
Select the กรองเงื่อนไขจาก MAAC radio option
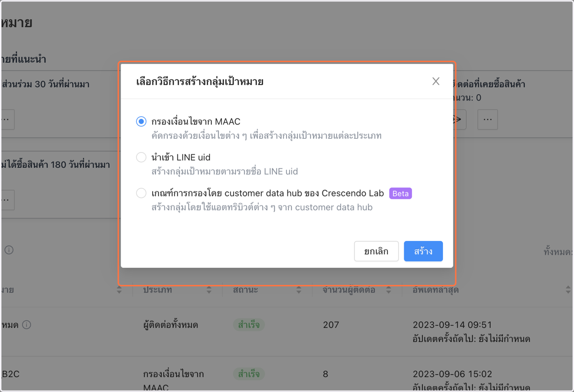[141, 122]
